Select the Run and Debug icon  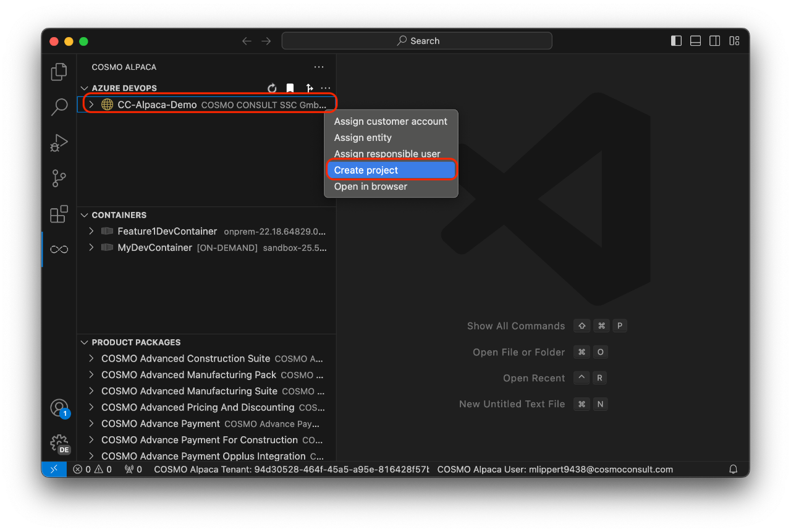point(59,143)
